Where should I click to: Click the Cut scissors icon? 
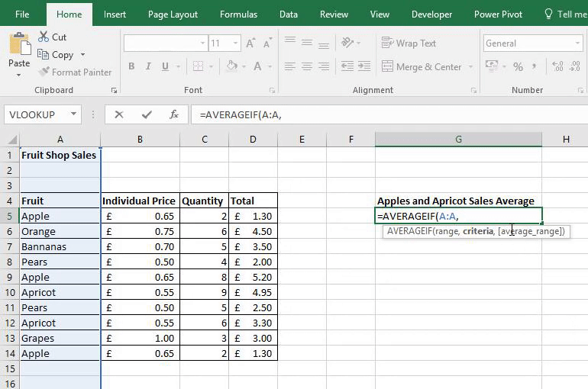coord(43,37)
